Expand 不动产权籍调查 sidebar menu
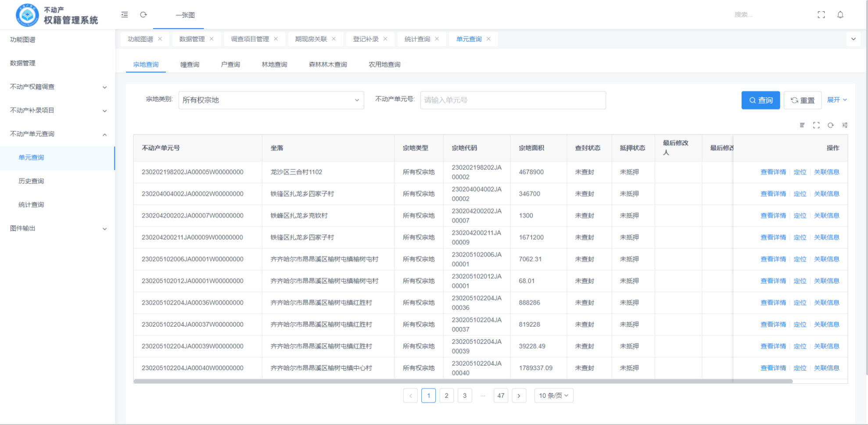The height and width of the screenshot is (425, 868). [57, 87]
